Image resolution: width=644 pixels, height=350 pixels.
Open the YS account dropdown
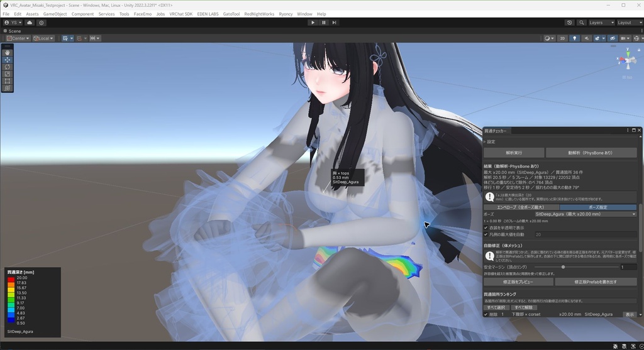point(13,23)
